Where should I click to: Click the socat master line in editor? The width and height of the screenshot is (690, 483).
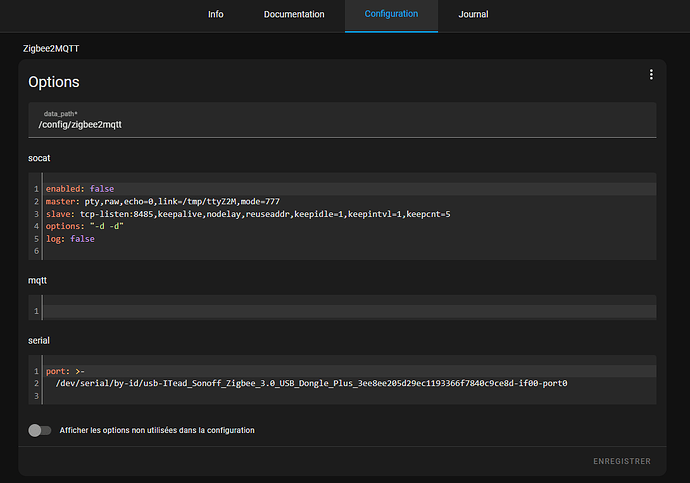[x=350, y=201]
